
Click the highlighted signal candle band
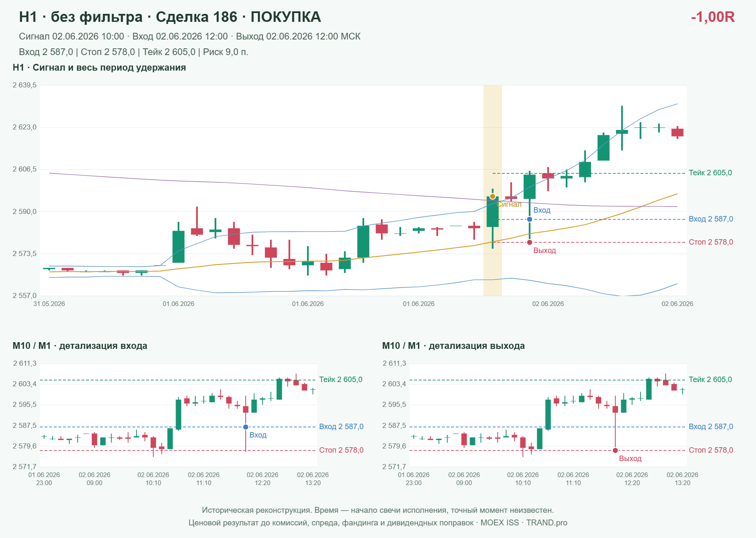pos(493,190)
